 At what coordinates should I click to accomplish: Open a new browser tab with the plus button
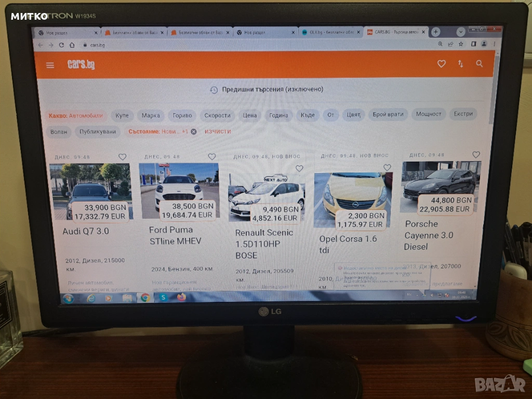click(x=435, y=32)
